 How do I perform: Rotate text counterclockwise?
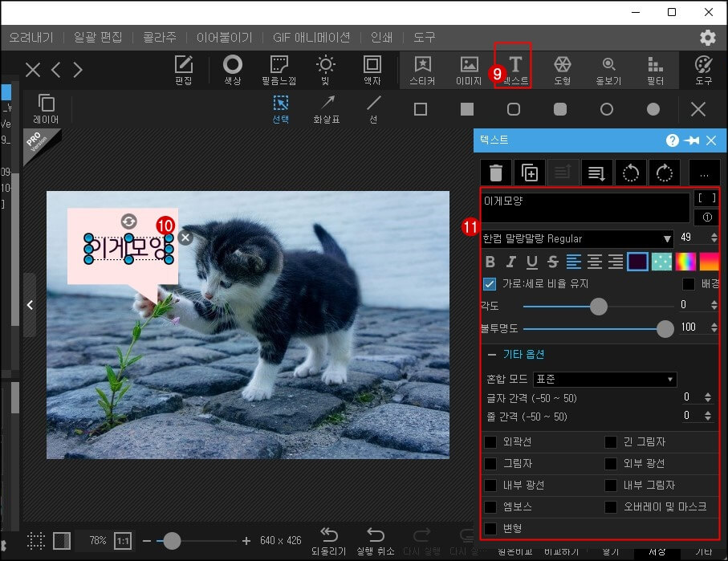[x=631, y=173]
